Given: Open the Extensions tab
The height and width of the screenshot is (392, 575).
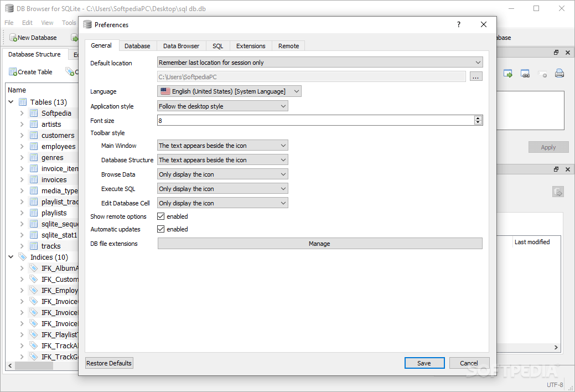Looking at the screenshot, I should pyautogui.click(x=251, y=46).
